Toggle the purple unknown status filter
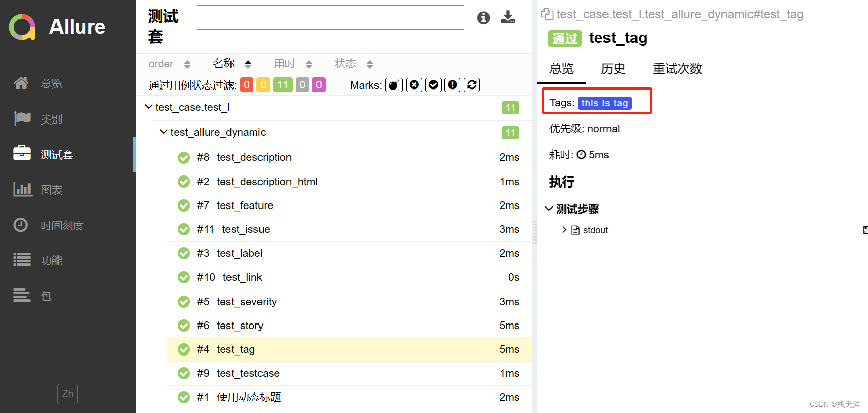Image resolution: width=868 pixels, height=413 pixels. (319, 85)
